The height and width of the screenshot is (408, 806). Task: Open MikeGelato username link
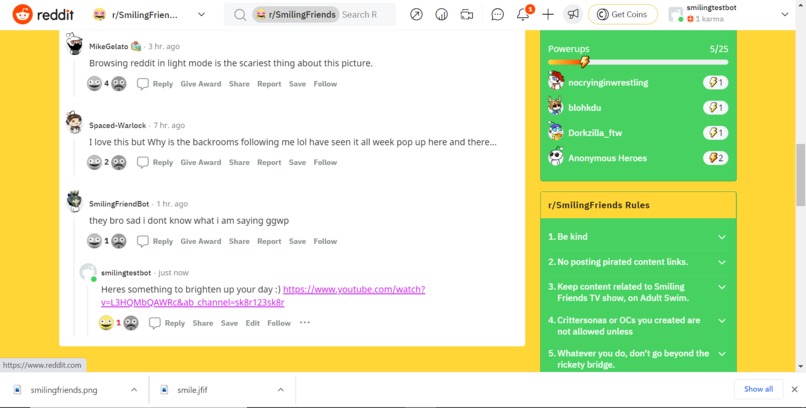coord(108,46)
